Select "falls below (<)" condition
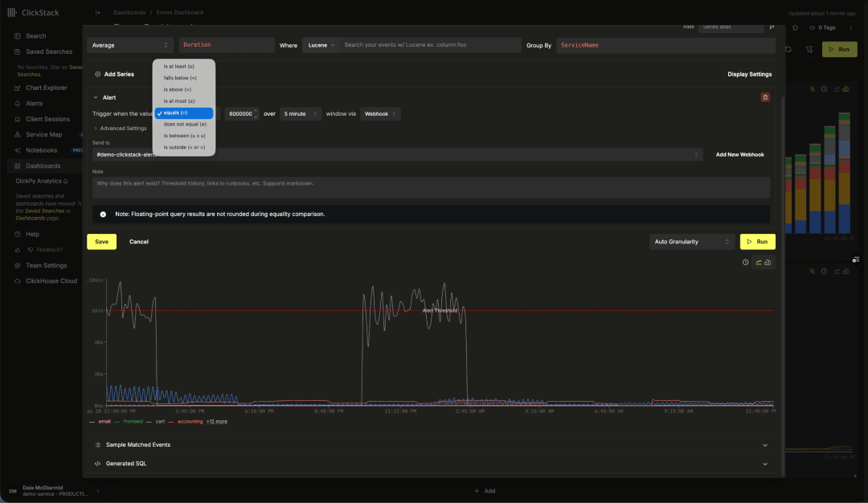 click(x=184, y=78)
